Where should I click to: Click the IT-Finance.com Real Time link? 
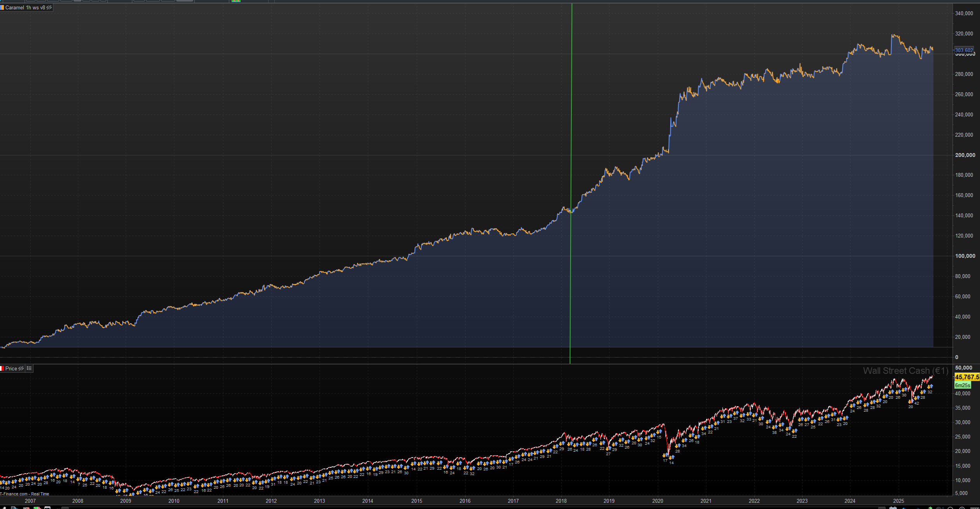coord(25,494)
